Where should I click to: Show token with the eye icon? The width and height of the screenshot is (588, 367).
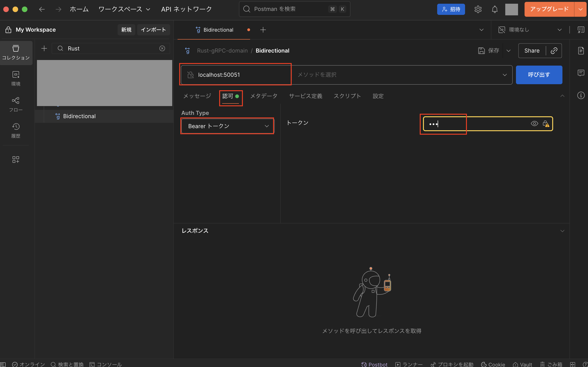(x=534, y=124)
